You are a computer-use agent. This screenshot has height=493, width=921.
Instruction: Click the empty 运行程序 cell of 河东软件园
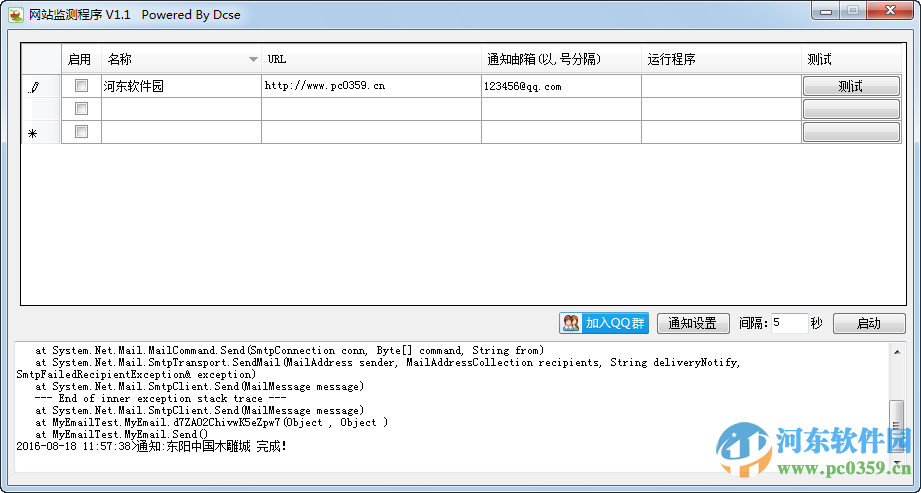721,86
